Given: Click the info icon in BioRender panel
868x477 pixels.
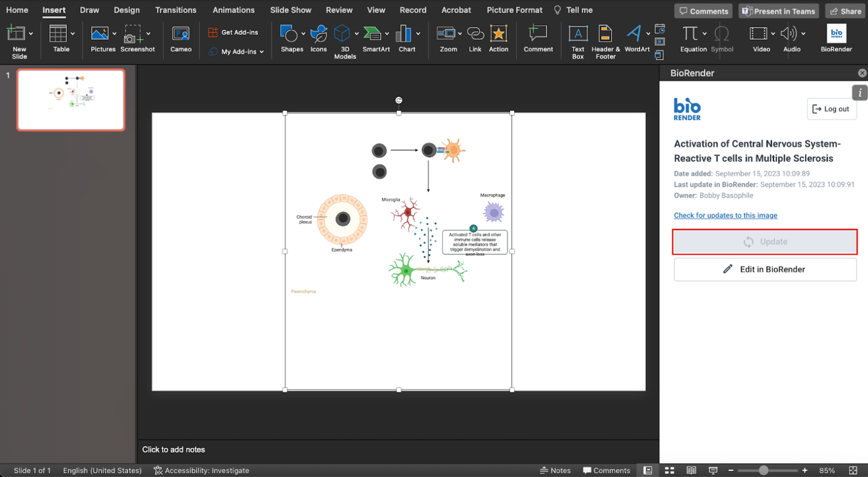Looking at the screenshot, I should point(860,93).
